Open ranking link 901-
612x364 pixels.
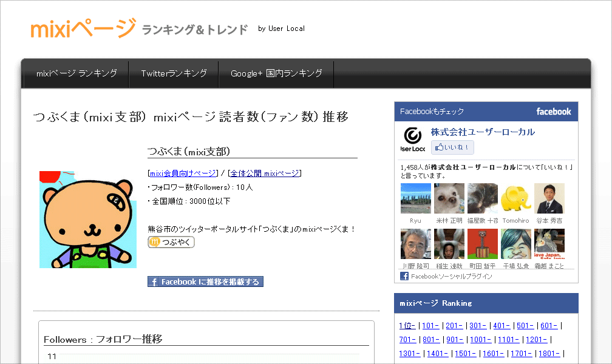[x=455, y=339]
